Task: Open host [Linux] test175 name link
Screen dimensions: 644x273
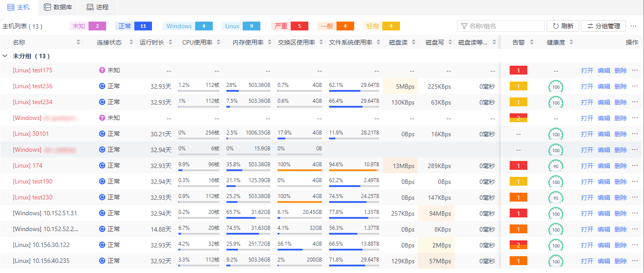Action: tap(33, 71)
